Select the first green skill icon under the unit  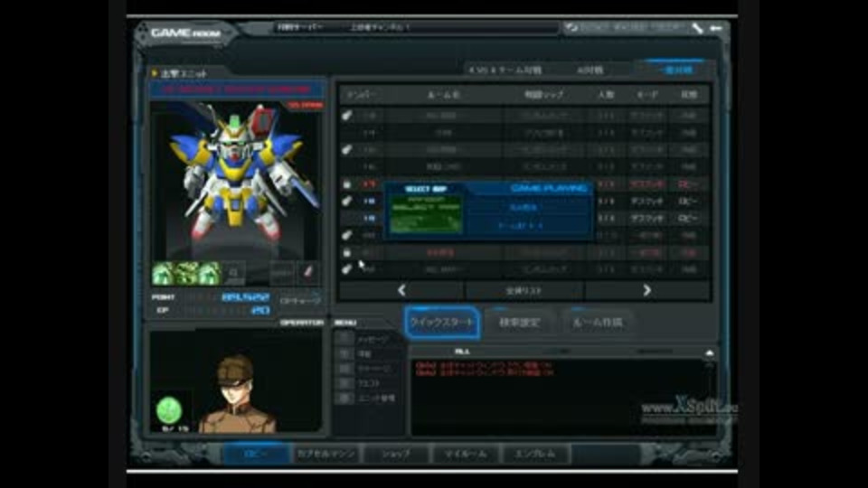click(164, 273)
